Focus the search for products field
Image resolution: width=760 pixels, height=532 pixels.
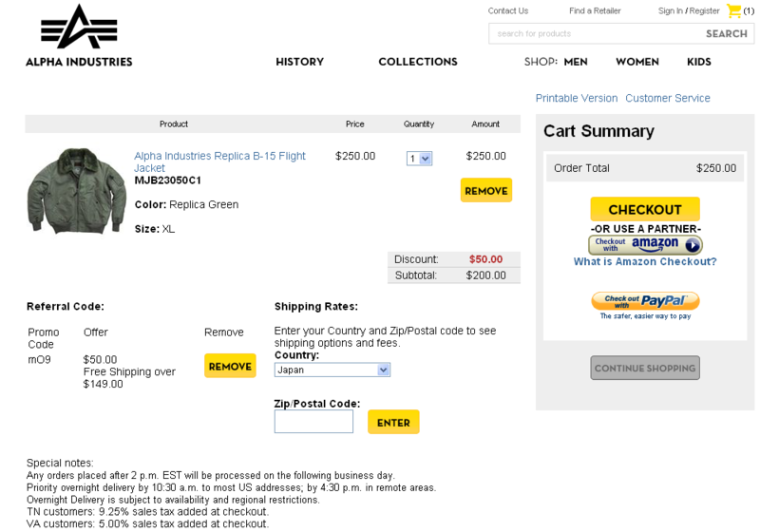[597, 33]
